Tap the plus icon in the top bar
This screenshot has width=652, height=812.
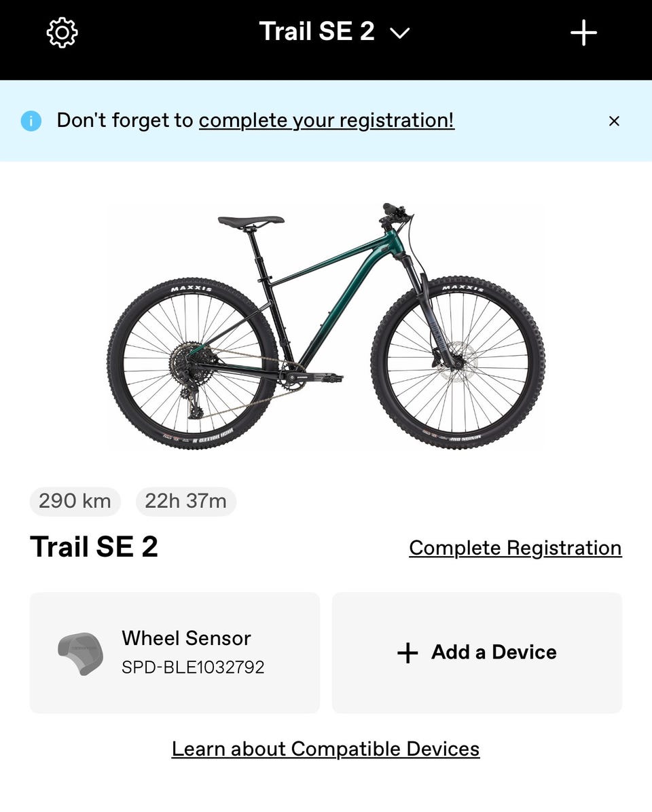click(583, 33)
